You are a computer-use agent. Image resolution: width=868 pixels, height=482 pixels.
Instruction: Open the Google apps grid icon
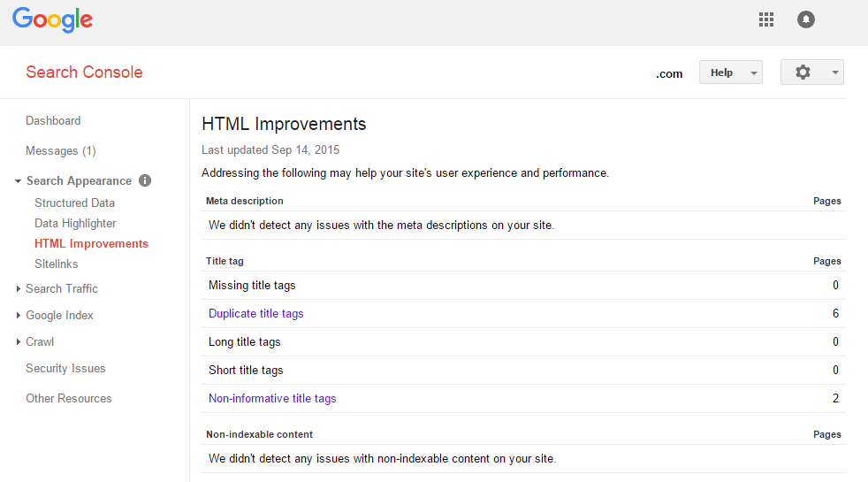coord(766,19)
